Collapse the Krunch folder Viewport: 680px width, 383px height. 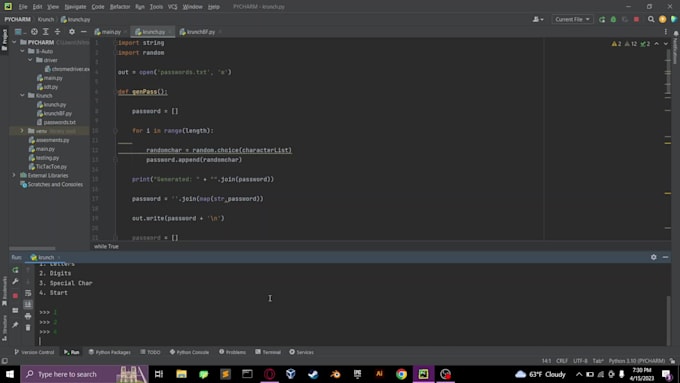(x=22, y=95)
